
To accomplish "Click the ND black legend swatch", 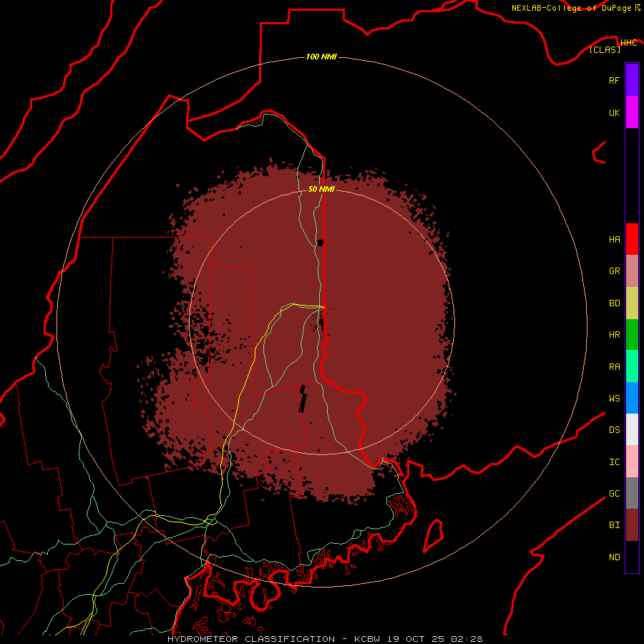I will pos(632,557).
